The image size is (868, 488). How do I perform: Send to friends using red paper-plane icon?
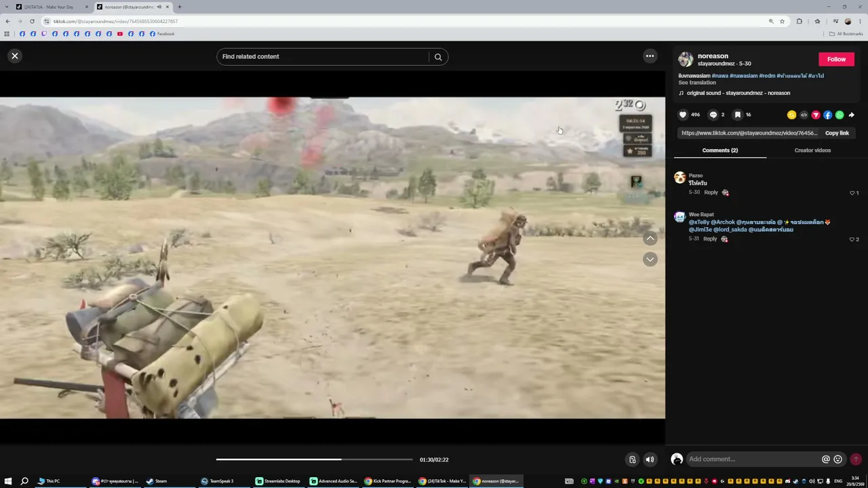[x=816, y=115]
